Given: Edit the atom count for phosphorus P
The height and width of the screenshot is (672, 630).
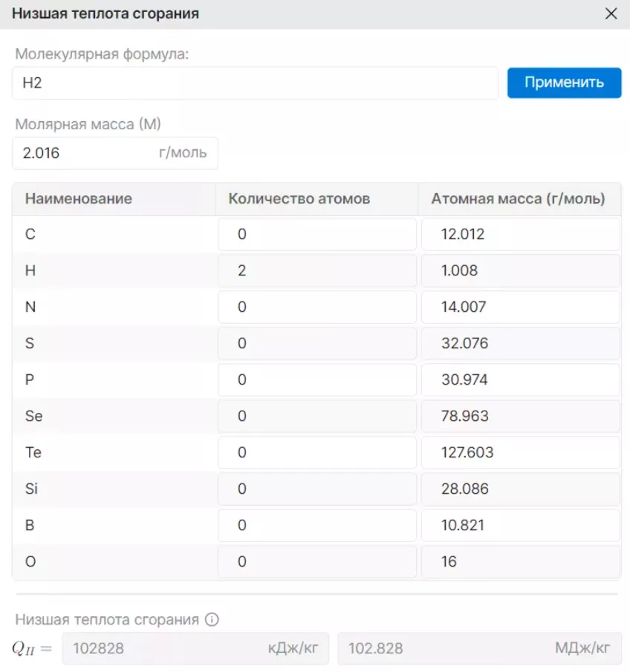Looking at the screenshot, I should coord(317,379).
